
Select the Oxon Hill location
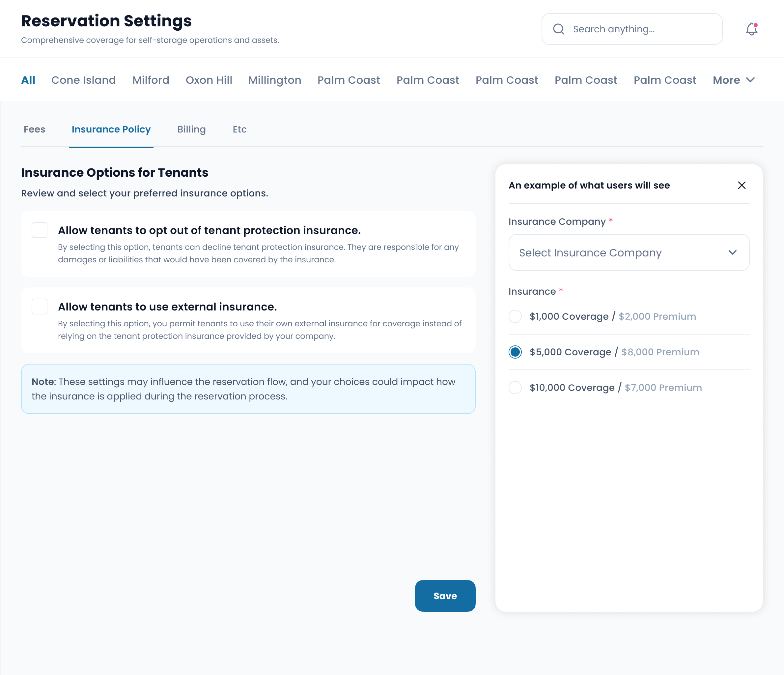209,80
